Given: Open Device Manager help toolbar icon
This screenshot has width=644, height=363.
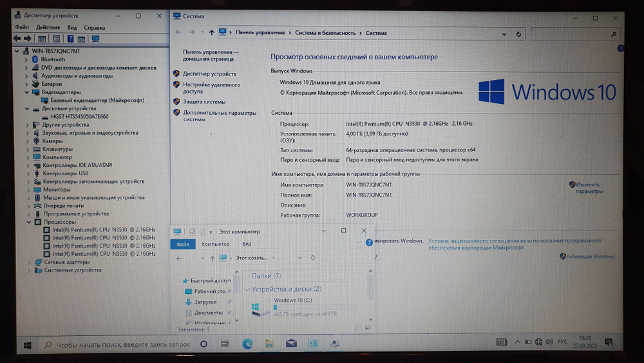Looking at the screenshot, I should [x=70, y=39].
